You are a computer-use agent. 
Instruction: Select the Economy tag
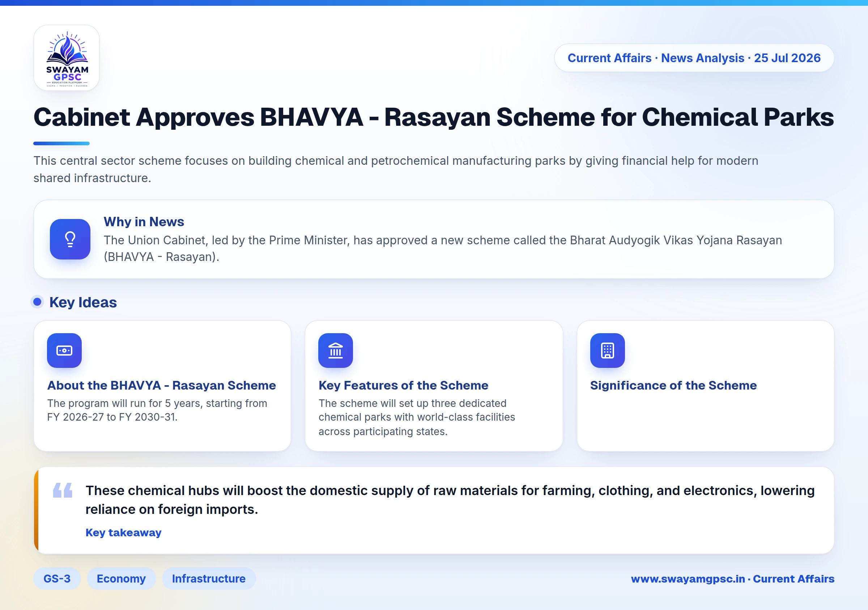pyautogui.click(x=122, y=579)
